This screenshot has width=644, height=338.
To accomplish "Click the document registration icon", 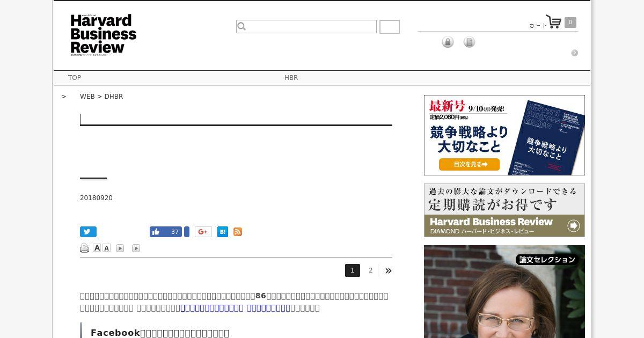I will [x=469, y=42].
